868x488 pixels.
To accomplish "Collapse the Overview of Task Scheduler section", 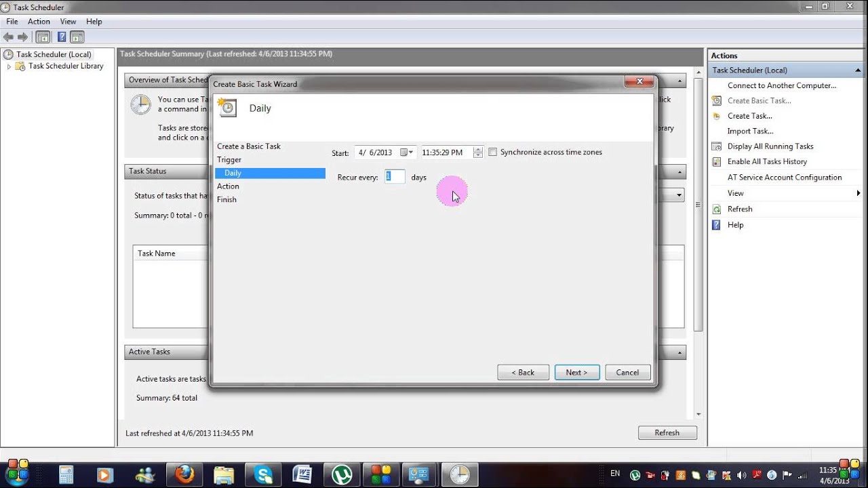I will pos(679,80).
